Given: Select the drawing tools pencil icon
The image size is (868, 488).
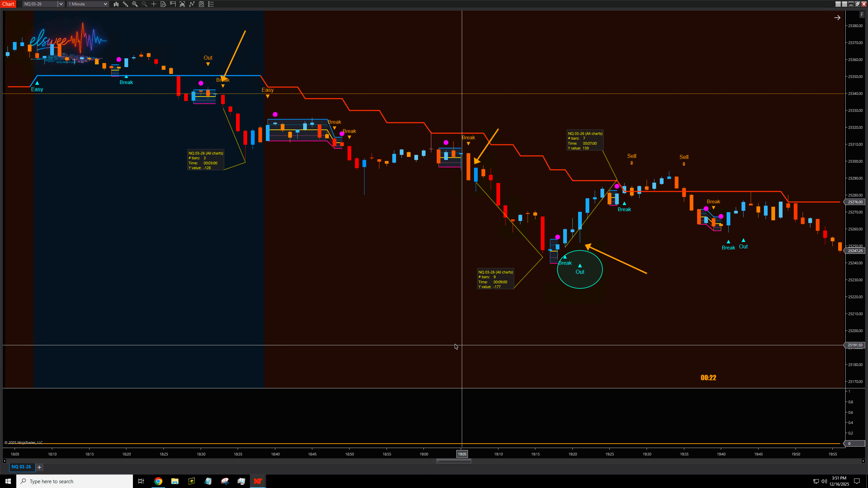Looking at the screenshot, I should (125, 4).
